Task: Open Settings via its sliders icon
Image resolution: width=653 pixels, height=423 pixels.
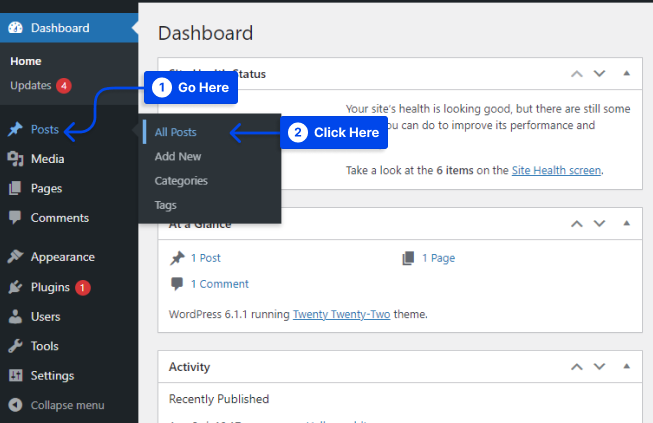Action: click(x=15, y=376)
